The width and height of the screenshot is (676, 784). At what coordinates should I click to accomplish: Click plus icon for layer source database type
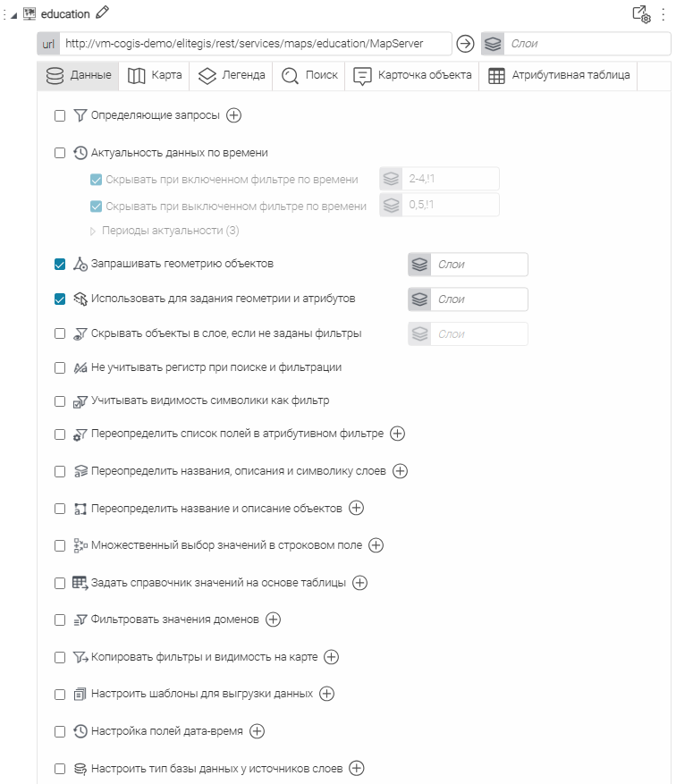[357, 768]
